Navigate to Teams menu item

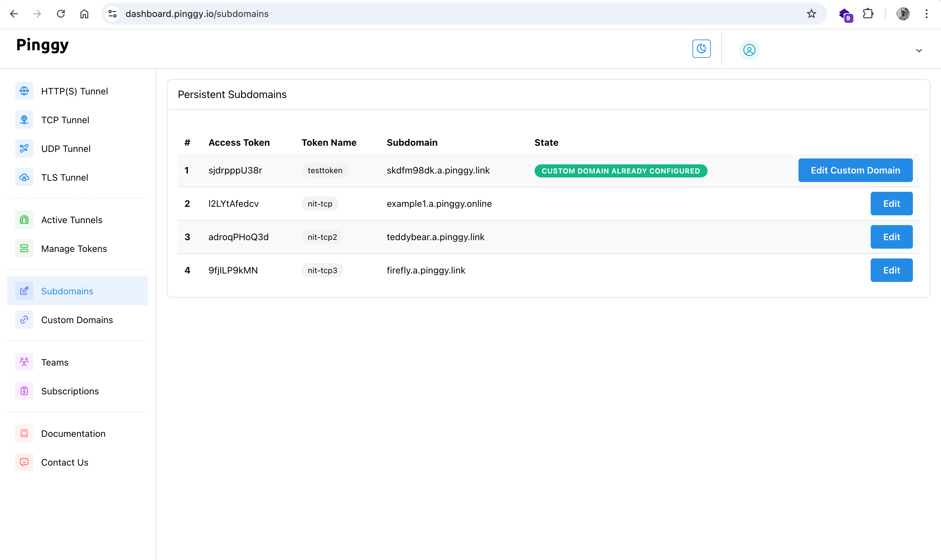[x=55, y=362]
